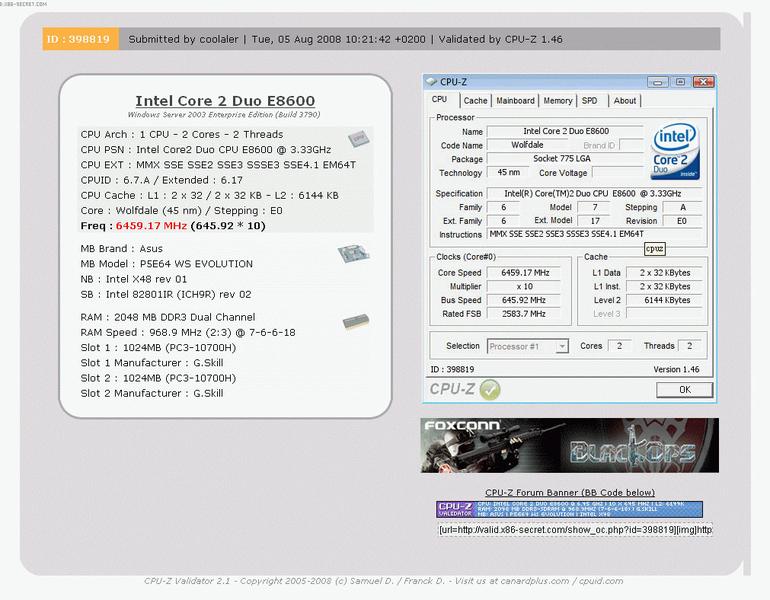Click the RAM Speed 968.9 MHz line
This screenshot has height=600, width=770.
(188, 332)
